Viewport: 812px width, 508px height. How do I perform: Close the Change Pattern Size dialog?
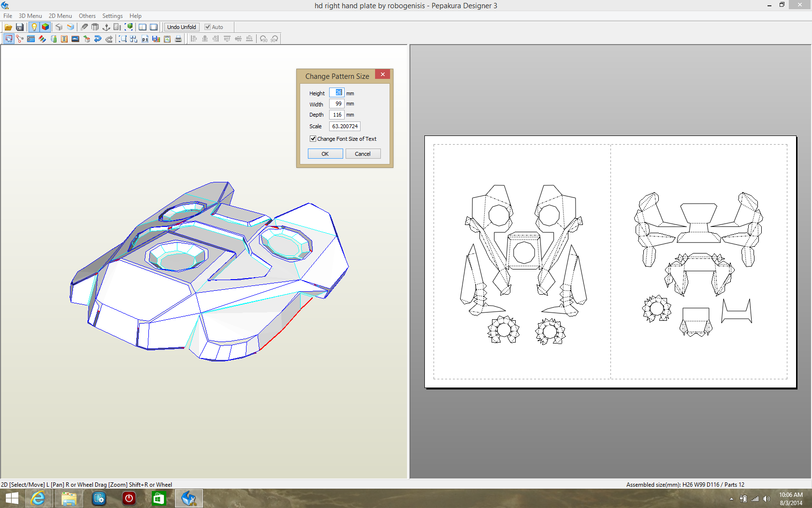click(382, 74)
